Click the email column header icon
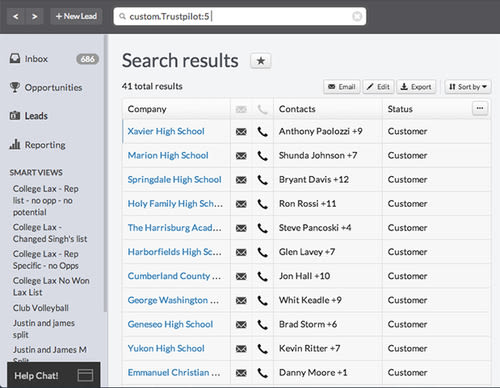Image resolution: width=500 pixels, height=388 pixels. 241,109
